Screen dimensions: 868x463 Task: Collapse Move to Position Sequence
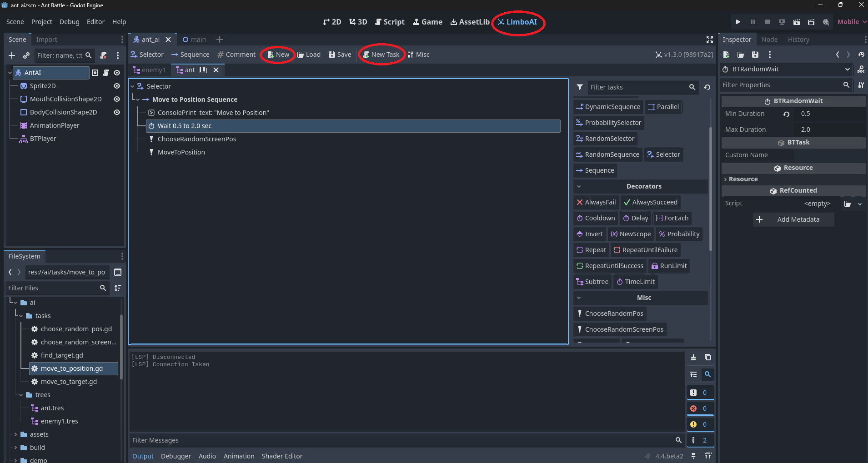pyautogui.click(x=138, y=100)
